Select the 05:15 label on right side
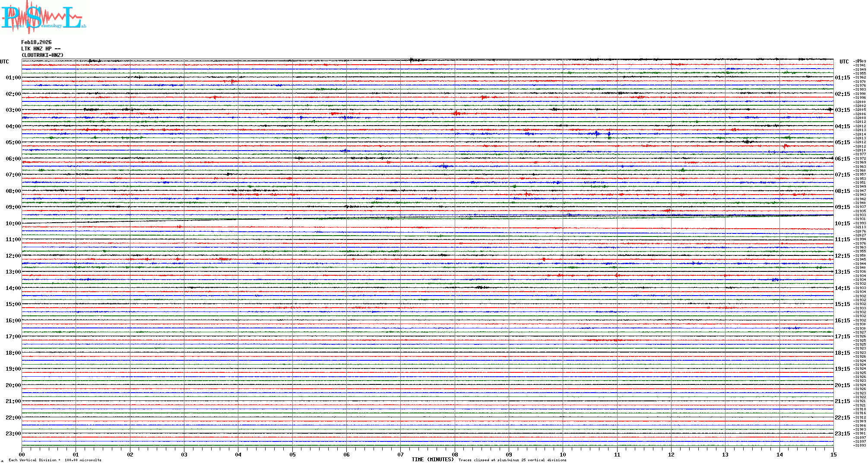868x466 pixels. (842, 142)
